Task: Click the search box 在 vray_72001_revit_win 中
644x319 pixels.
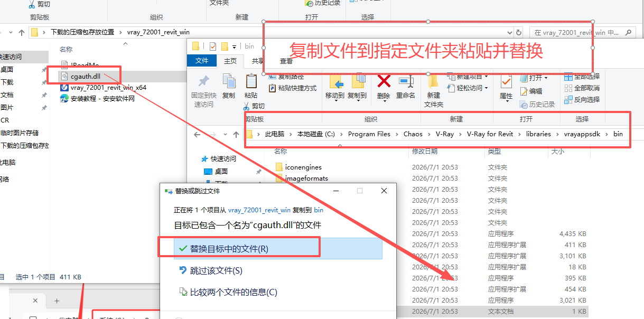Action: [582, 32]
